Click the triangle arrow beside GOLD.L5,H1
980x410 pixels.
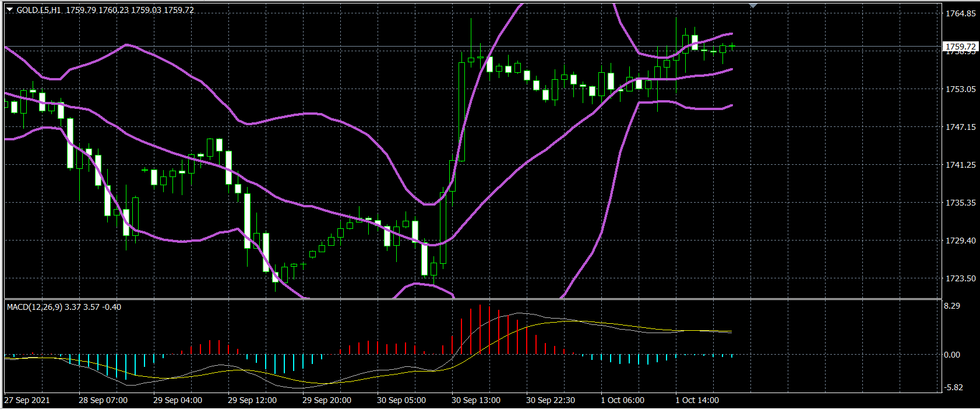9,10
